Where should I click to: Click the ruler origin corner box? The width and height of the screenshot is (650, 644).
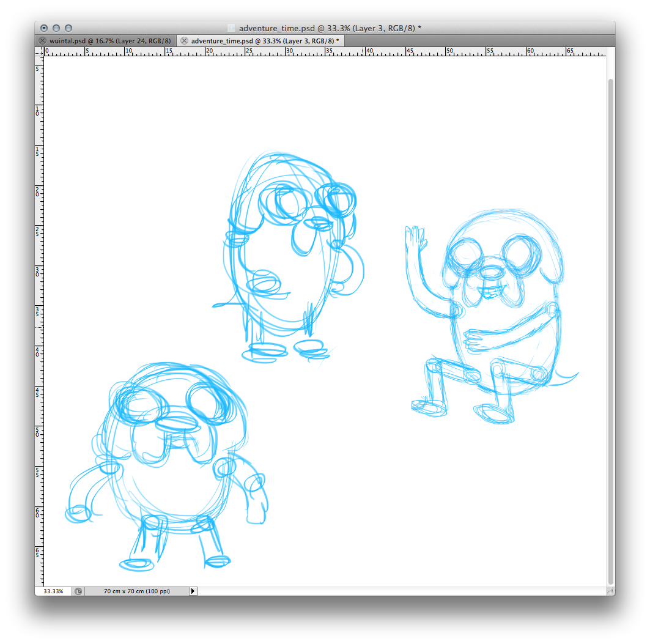click(39, 52)
